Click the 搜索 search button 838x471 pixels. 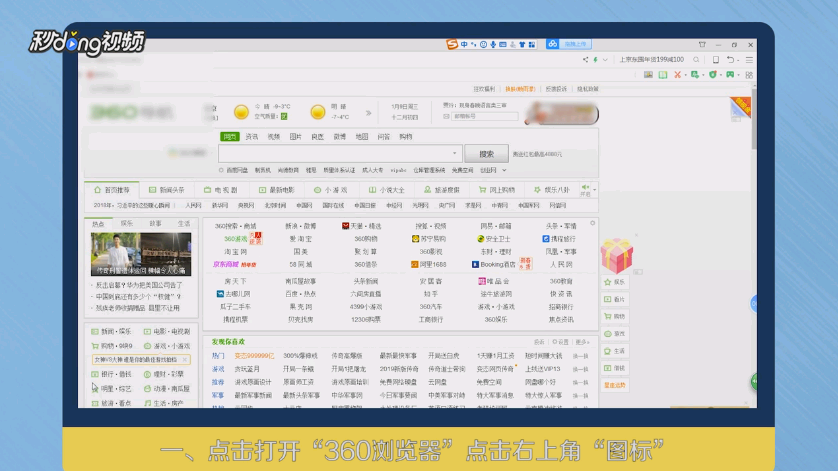point(486,154)
